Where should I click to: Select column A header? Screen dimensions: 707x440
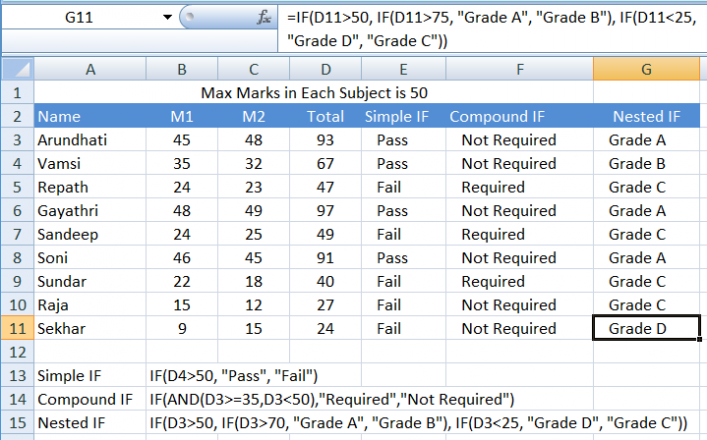pyautogui.click(x=90, y=68)
